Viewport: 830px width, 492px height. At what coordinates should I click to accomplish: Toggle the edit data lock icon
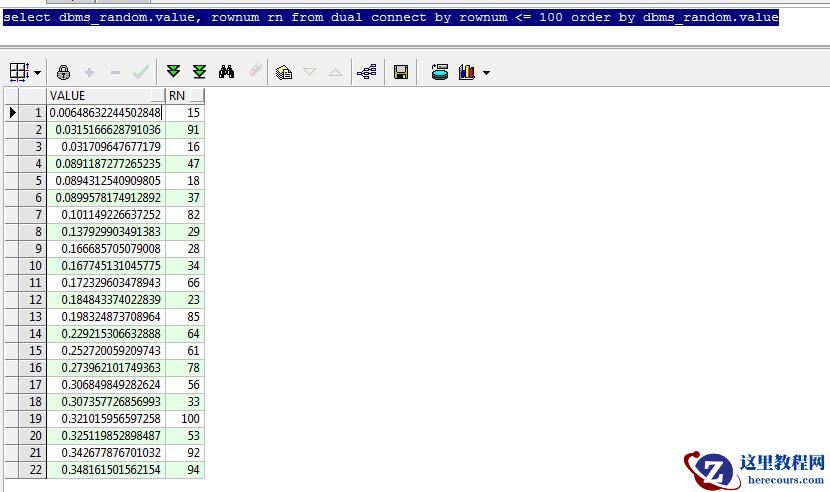63,72
